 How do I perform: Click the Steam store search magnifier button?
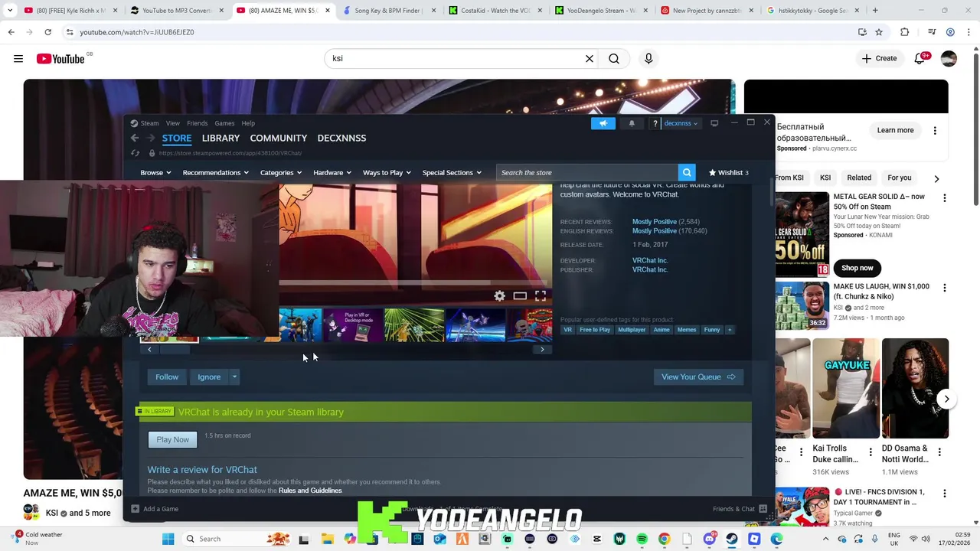point(687,172)
